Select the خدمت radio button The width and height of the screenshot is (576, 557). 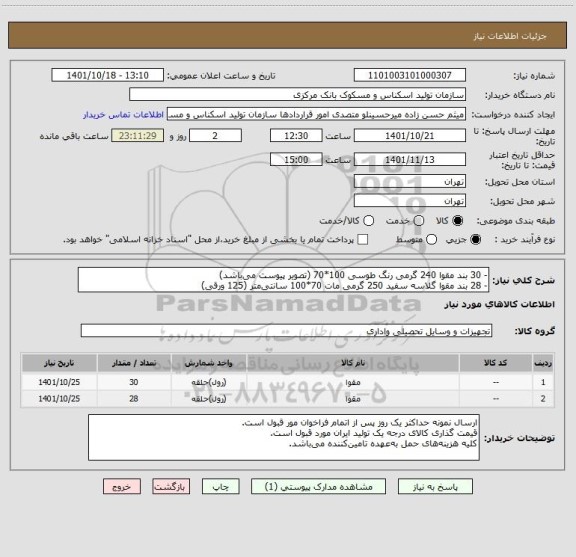coord(419,221)
